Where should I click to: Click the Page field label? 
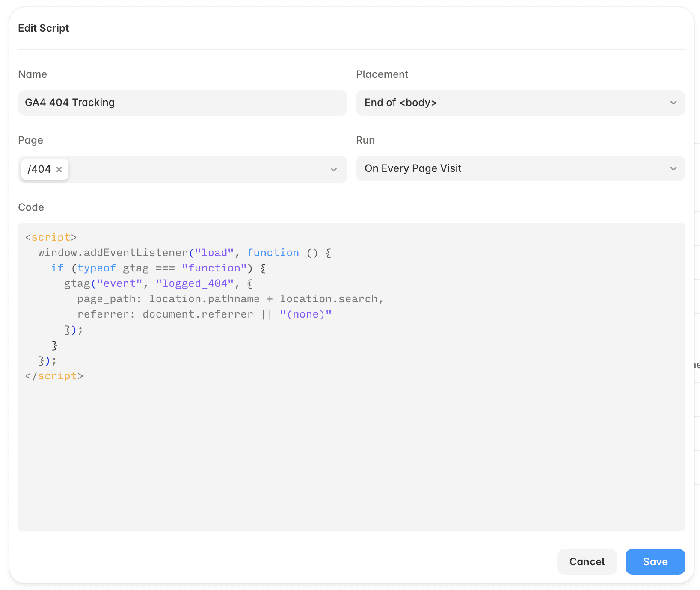30,140
